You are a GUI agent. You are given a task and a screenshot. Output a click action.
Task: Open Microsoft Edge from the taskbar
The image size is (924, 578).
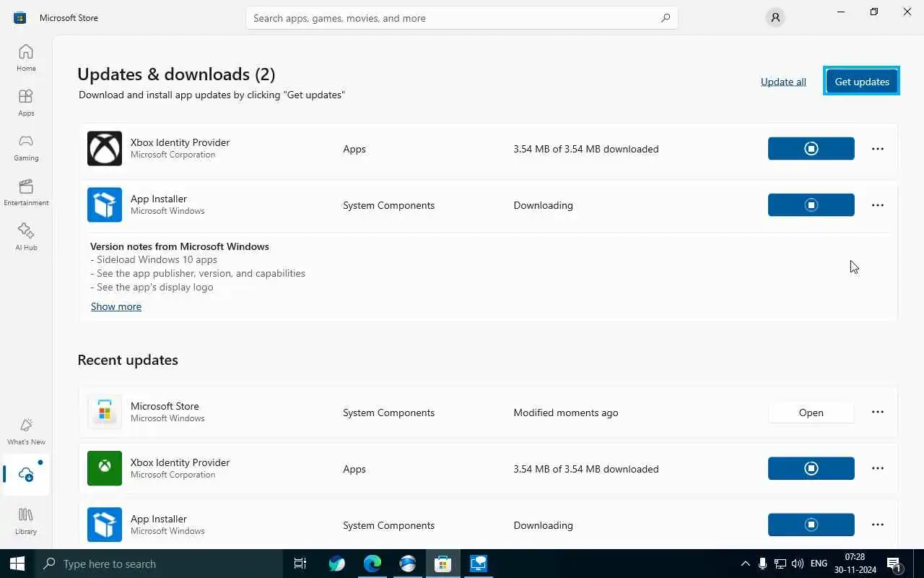point(372,564)
